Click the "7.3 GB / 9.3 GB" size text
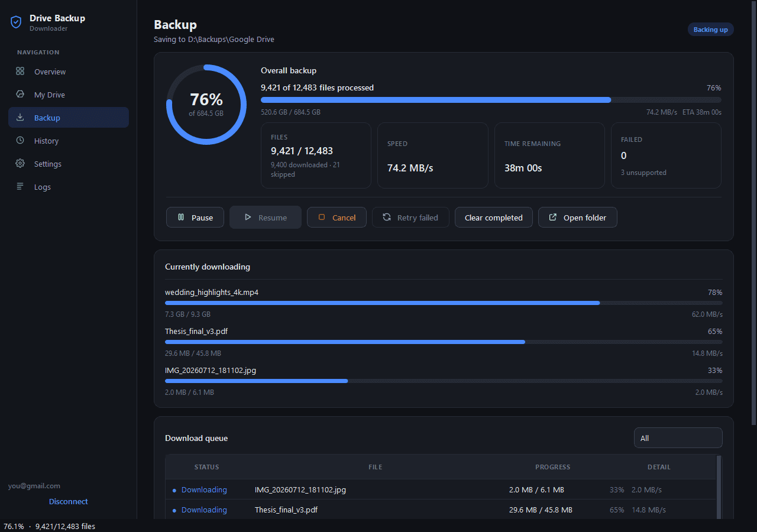This screenshot has width=757, height=532. [187, 314]
